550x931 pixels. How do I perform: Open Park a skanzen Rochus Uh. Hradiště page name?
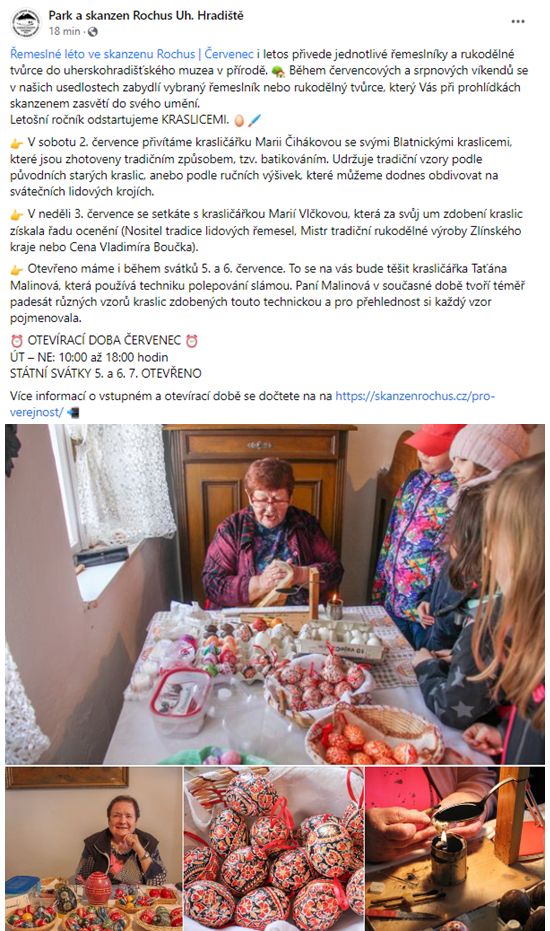pos(146,15)
